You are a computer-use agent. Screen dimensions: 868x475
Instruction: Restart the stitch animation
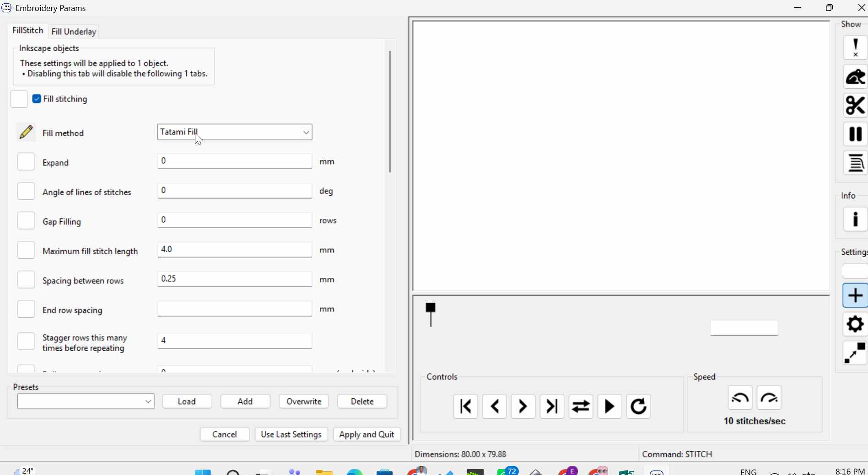[x=639, y=406]
